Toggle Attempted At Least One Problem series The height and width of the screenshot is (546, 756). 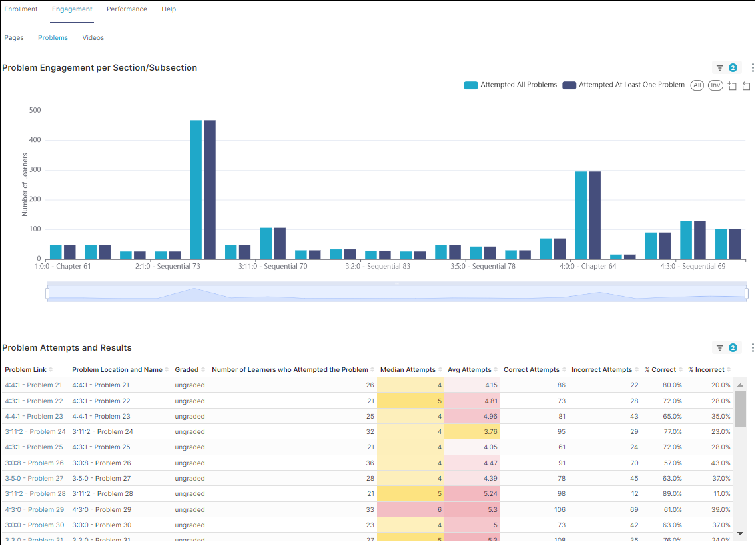623,85
